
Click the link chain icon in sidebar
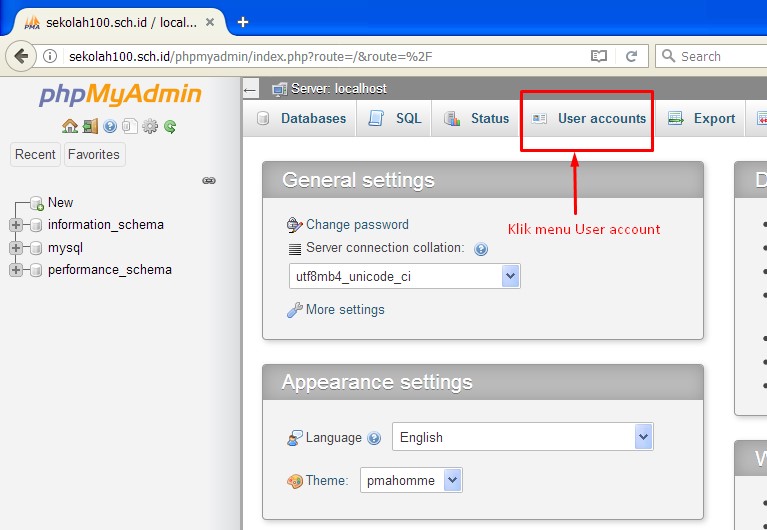click(209, 181)
